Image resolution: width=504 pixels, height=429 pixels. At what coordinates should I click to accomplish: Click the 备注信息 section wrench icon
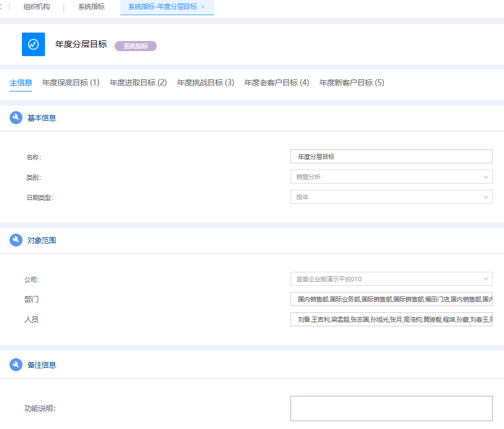click(x=16, y=365)
